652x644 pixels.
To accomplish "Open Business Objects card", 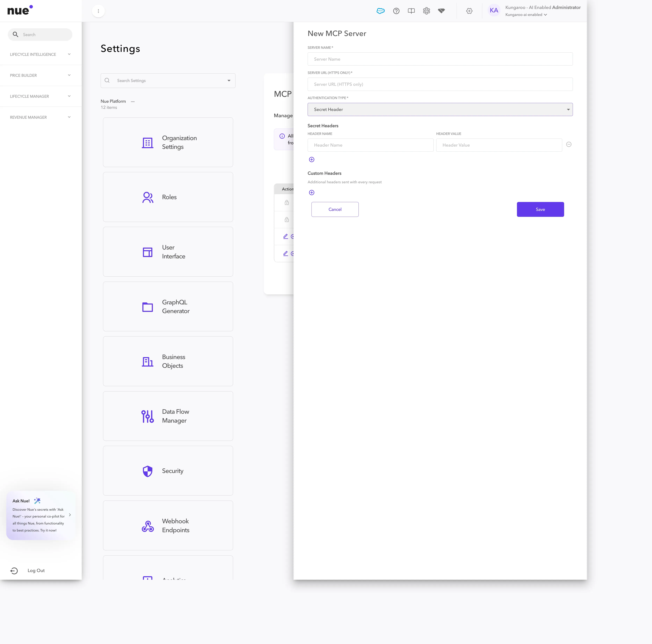I will (168, 361).
